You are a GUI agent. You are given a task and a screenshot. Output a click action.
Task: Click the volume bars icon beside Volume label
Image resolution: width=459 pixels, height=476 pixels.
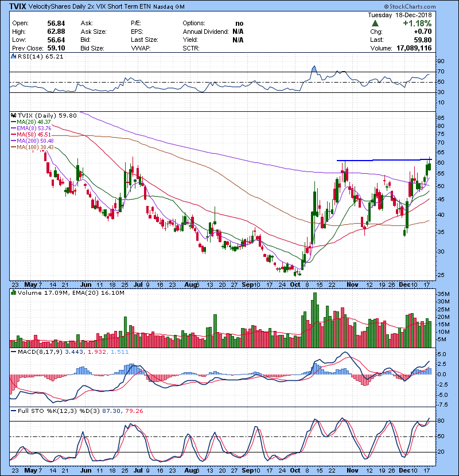tap(13, 292)
